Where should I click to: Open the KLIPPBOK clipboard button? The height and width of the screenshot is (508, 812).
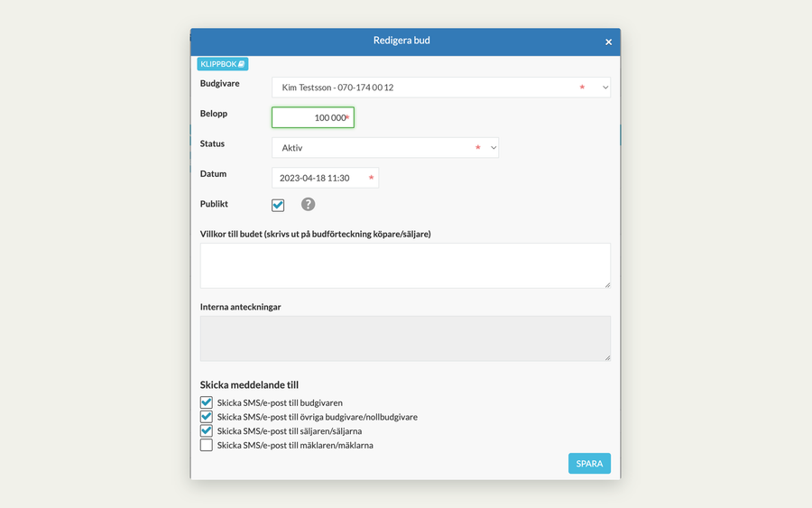[x=222, y=64]
